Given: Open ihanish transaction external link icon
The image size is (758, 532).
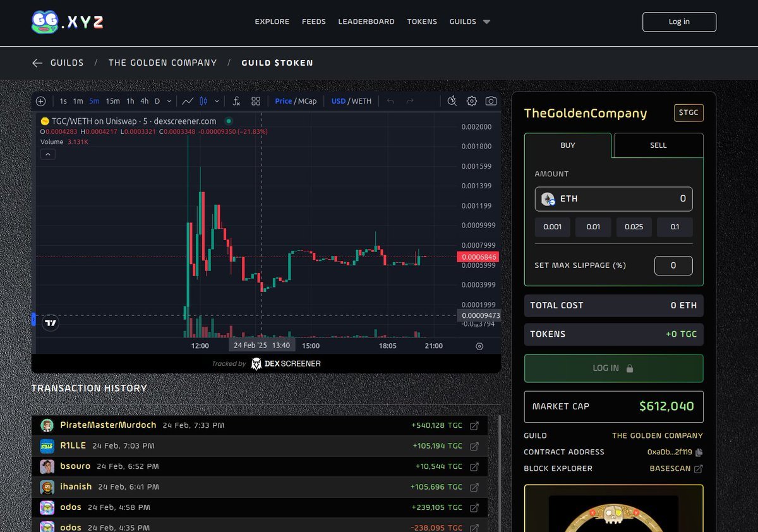Looking at the screenshot, I should click(x=474, y=487).
